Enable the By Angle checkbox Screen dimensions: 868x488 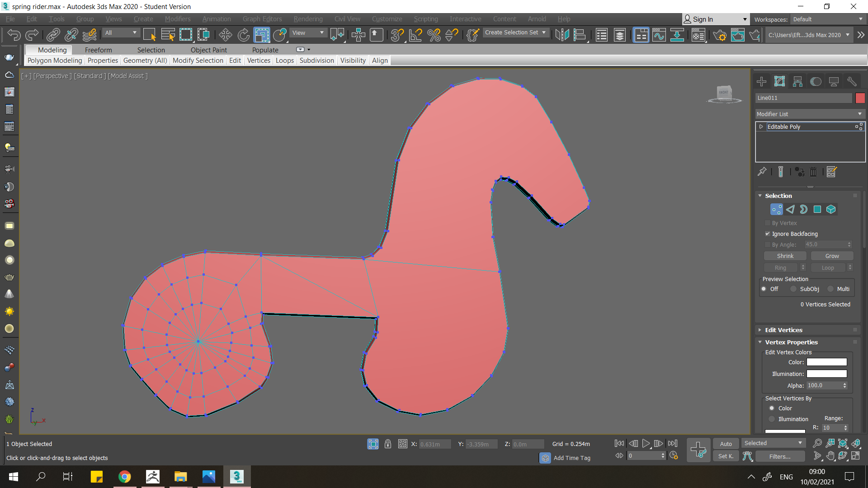tap(767, 245)
